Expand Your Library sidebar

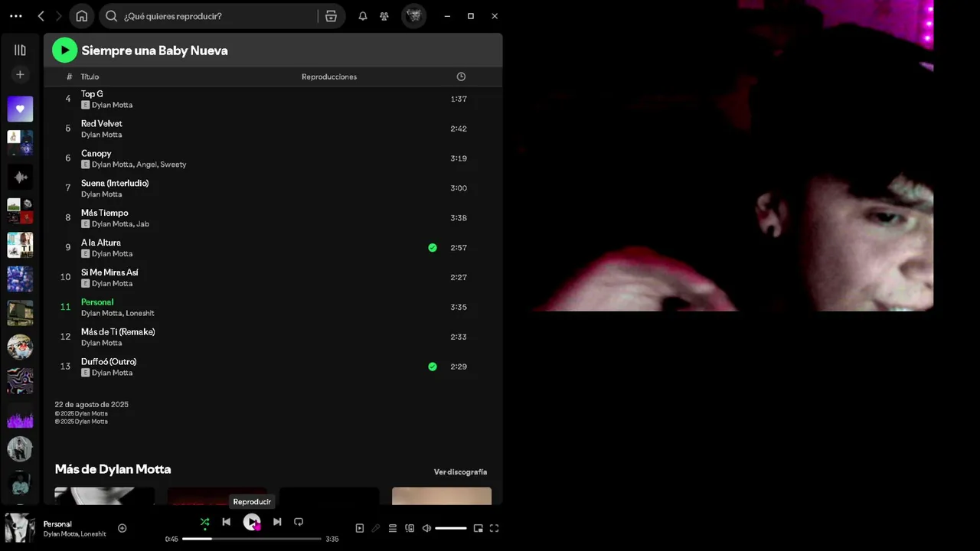pos(20,50)
